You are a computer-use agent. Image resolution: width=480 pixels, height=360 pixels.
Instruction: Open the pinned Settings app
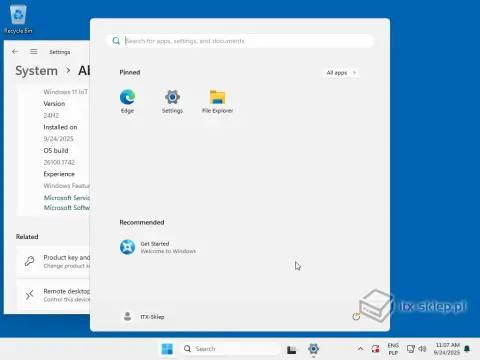click(x=172, y=101)
